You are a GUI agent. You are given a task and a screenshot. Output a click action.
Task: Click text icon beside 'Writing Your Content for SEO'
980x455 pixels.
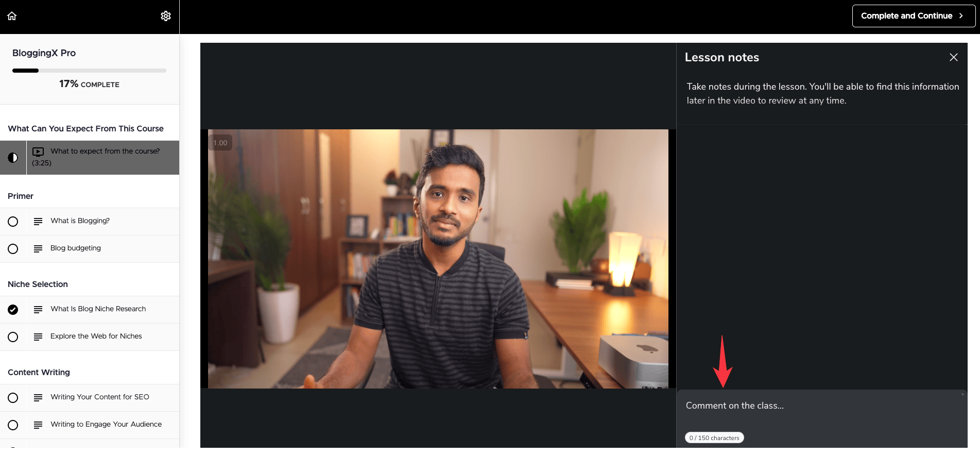[x=38, y=398]
